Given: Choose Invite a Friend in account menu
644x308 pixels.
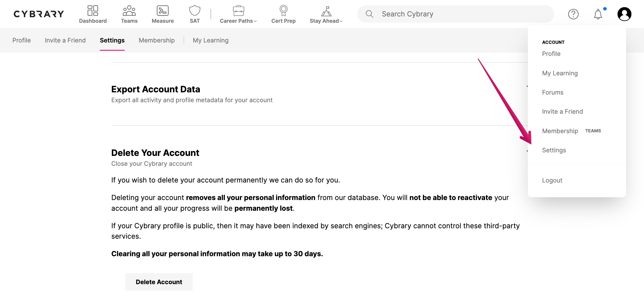Looking at the screenshot, I should (x=562, y=112).
